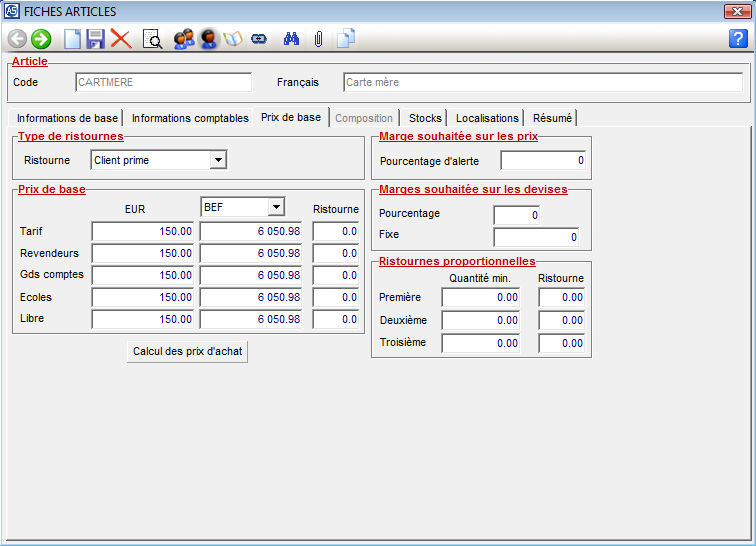Click the two-people group icon in toolbar
The image size is (756, 546).
pos(184,39)
